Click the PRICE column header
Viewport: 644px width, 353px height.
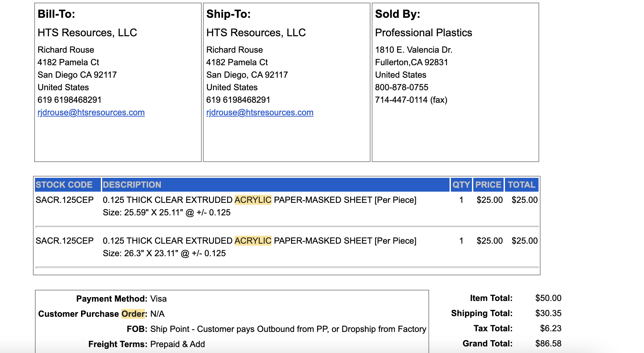(488, 185)
